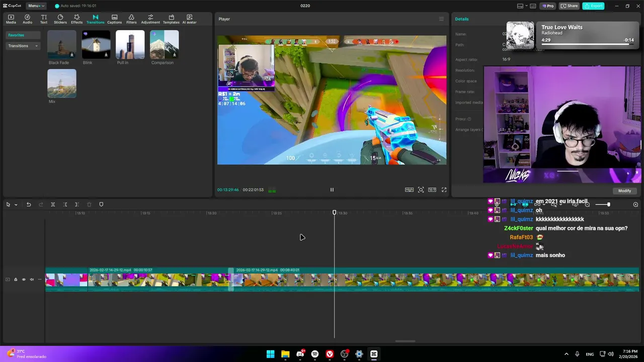Expand the layout options arrow
This screenshot has width=644, height=362.
(x=526, y=6)
